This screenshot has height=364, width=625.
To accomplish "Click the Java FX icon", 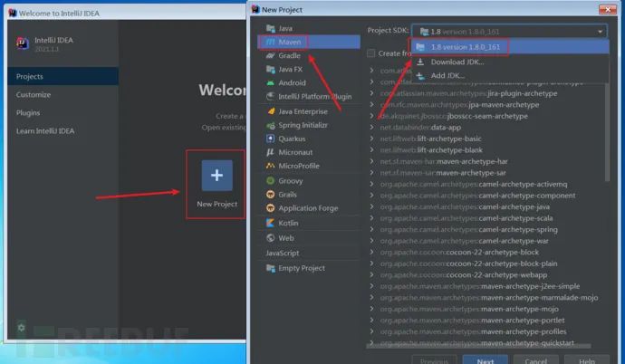I will point(271,70).
